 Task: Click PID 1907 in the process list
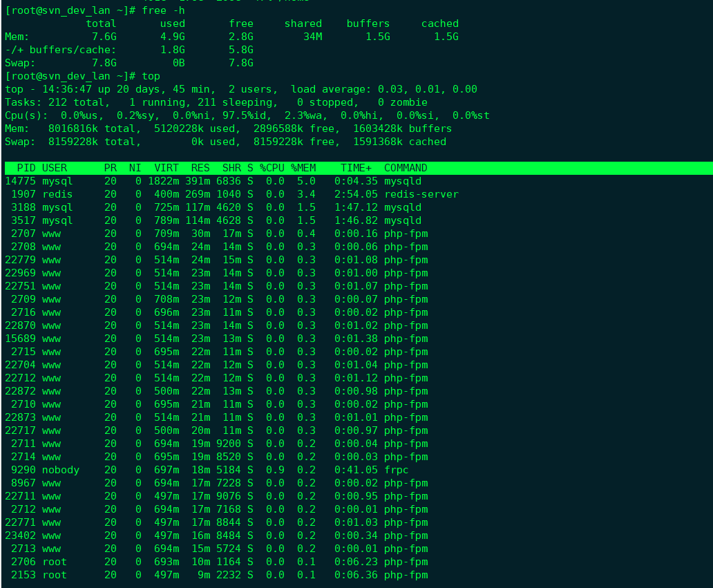(x=23, y=195)
